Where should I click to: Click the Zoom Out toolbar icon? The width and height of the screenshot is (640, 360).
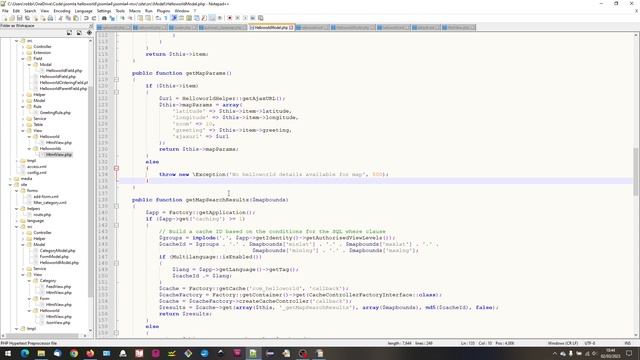[x=130, y=18]
